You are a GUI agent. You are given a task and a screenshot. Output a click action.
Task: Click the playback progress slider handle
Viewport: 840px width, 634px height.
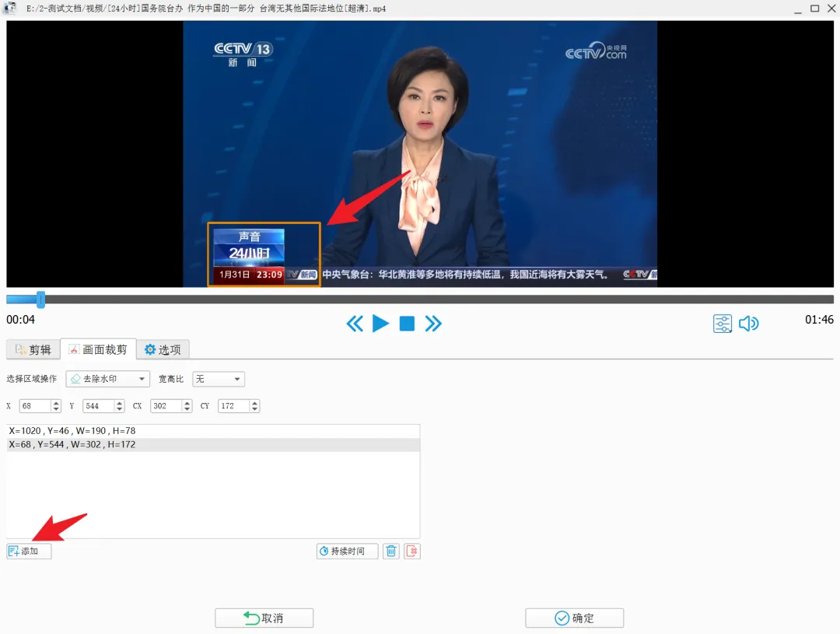[x=40, y=299]
